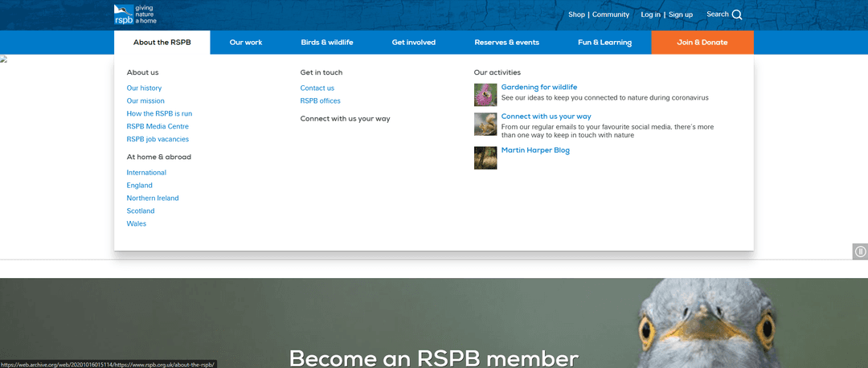Click Connect with us your way under Get in touch

(x=346, y=118)
